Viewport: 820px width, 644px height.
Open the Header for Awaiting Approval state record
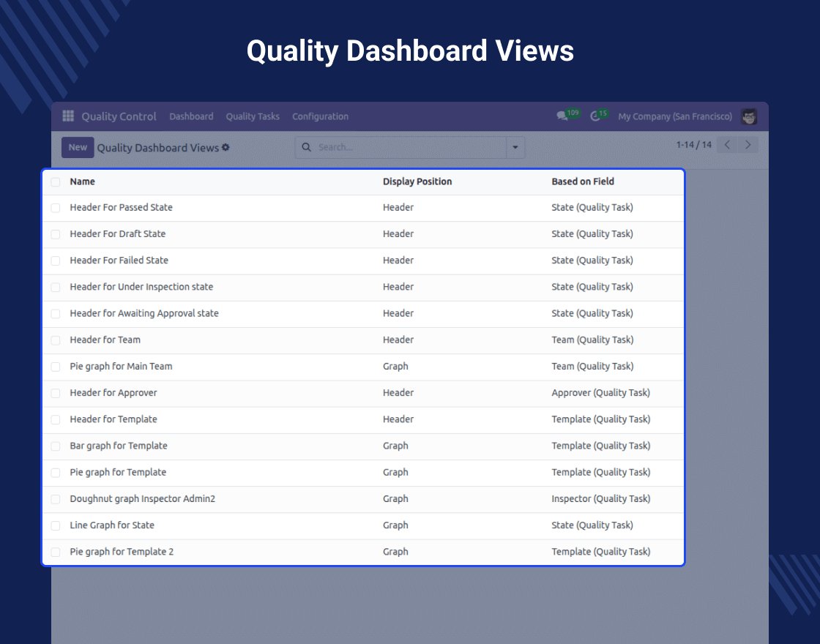pos(144,313)
